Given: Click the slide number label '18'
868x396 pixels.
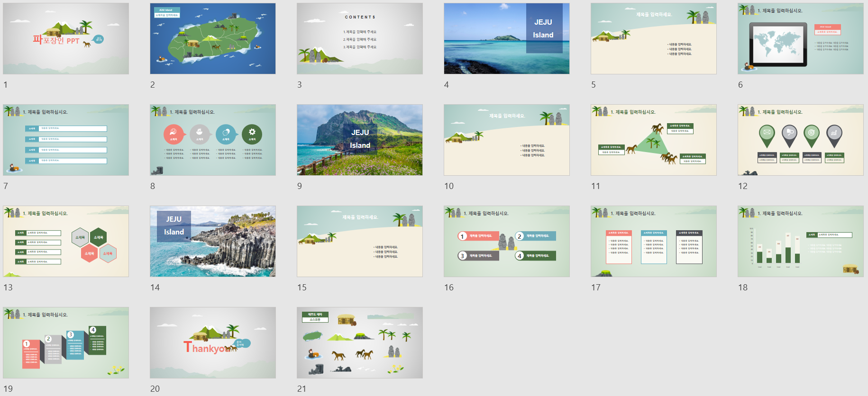Looking at the screenshot, I should (x=743, y=288).
